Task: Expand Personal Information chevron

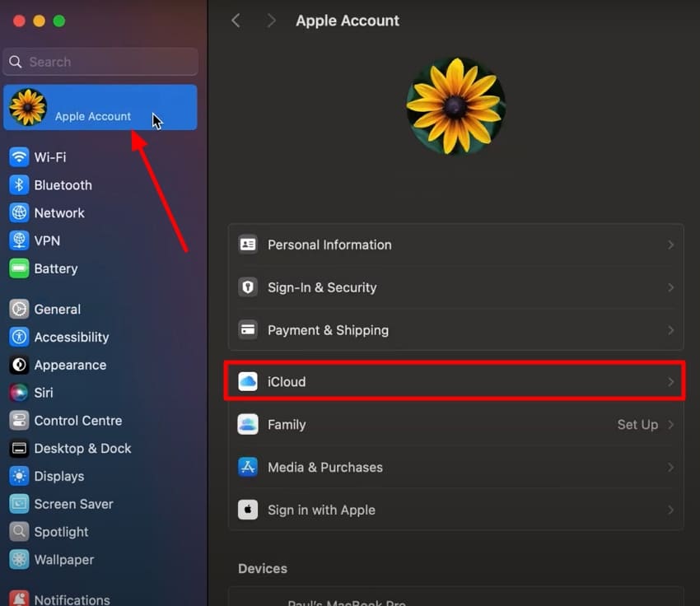Action: pyautogui.click(x=670, y=245)
